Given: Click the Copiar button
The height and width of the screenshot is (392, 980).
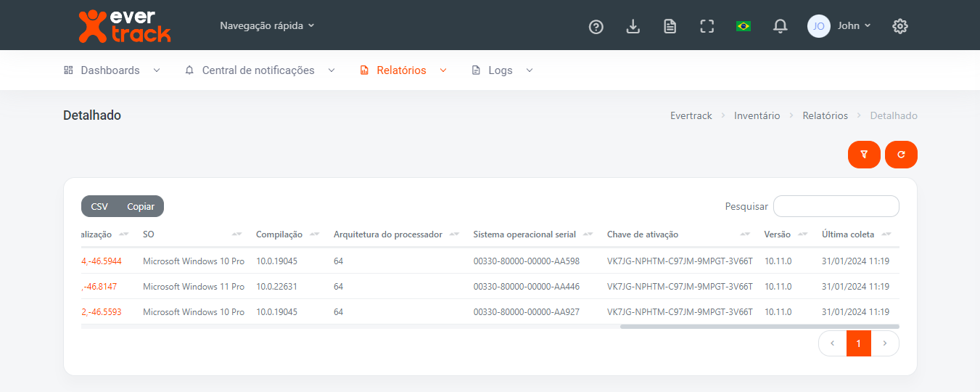Looking at the screenshot, I should [x=141, y=206].
